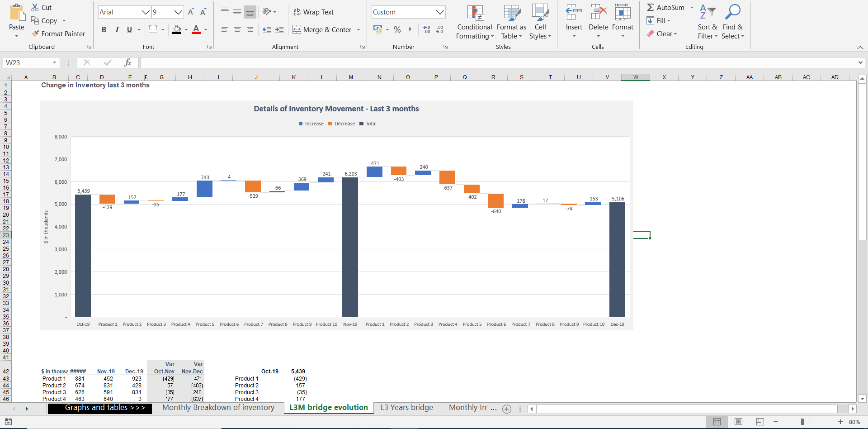The height and width of the screenshot is (429, 868).
Task: Add a new sheet with plus button
Action: click(507, 409)
